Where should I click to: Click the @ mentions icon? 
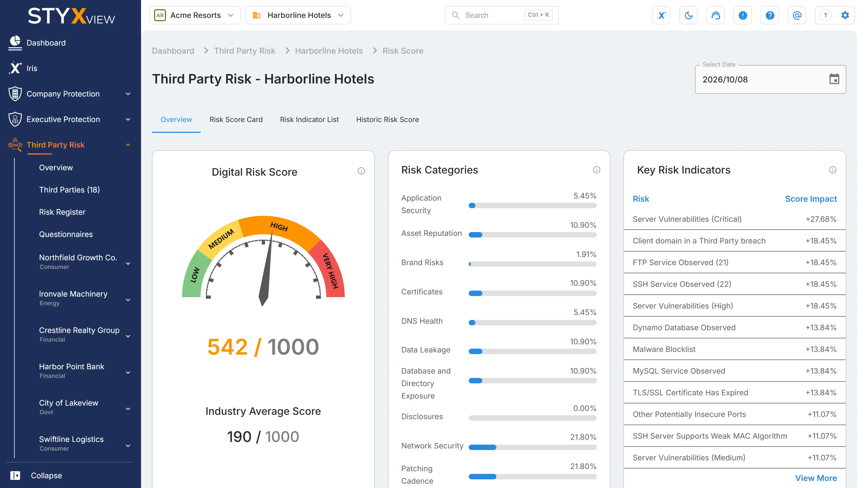coord(797,15)
